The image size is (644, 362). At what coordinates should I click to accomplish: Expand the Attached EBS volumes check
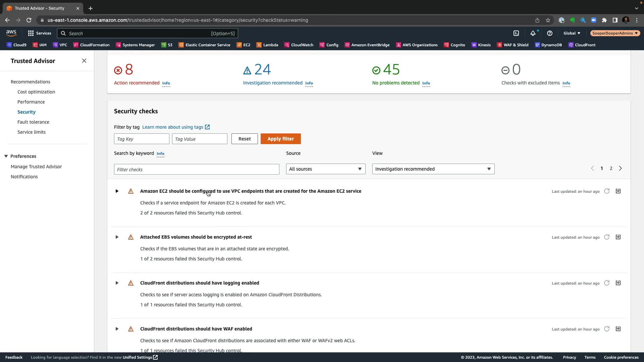pyautogui.click(x=117, y=237)
